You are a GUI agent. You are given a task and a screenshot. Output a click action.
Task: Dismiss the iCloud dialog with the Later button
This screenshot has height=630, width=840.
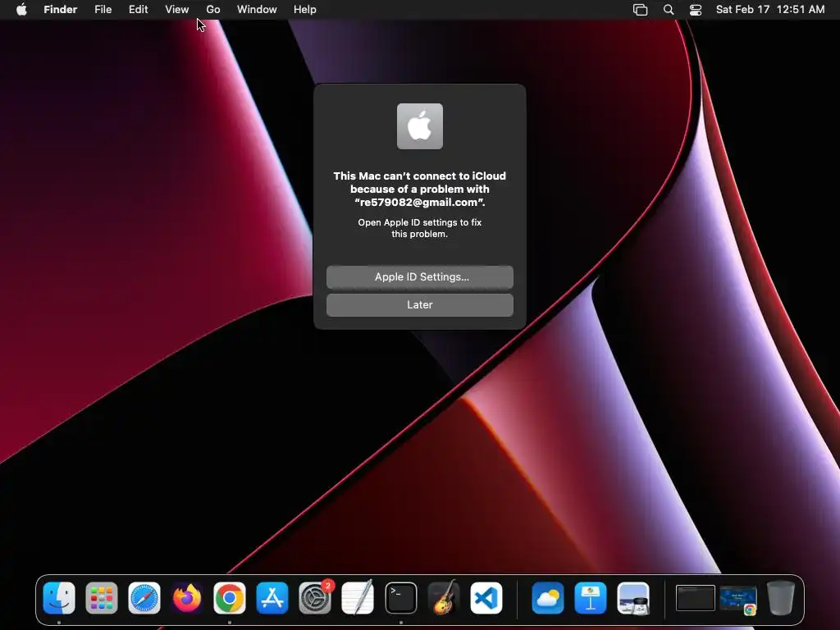click(x=420, y=305)
